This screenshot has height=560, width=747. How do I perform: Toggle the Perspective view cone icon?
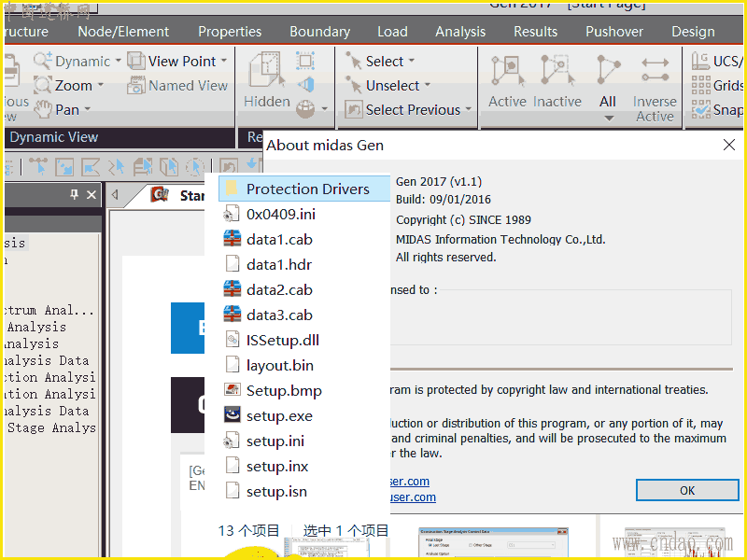click(x=306, y=85)
